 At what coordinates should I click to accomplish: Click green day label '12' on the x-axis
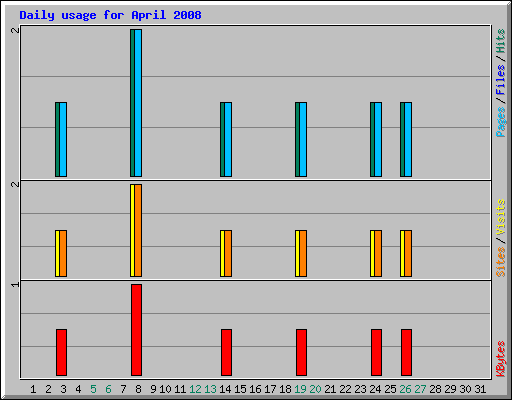(195, 389)
